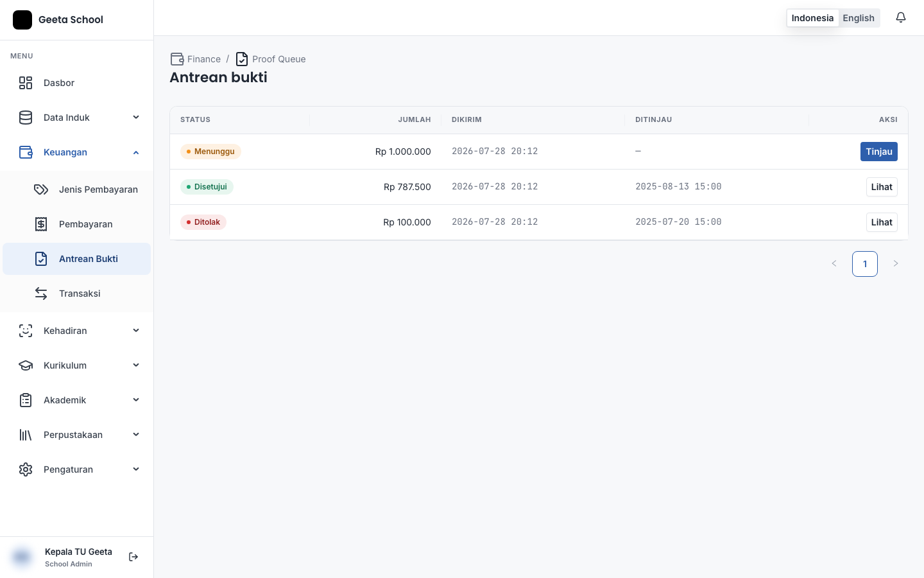The width and height of the screenshot is (924, 578).
Task: Click the Transaksi arrows icon
Action: click(41, 293)
